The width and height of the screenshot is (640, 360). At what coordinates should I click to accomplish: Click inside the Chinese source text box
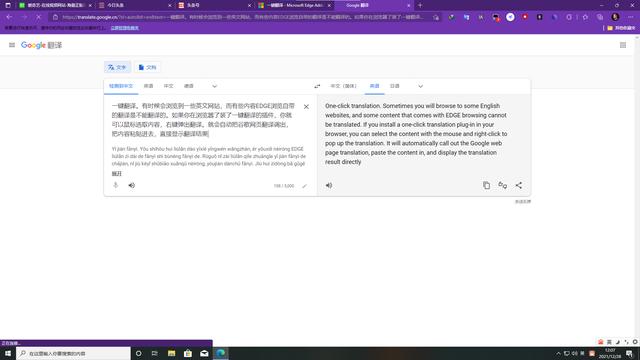point(203,120)
